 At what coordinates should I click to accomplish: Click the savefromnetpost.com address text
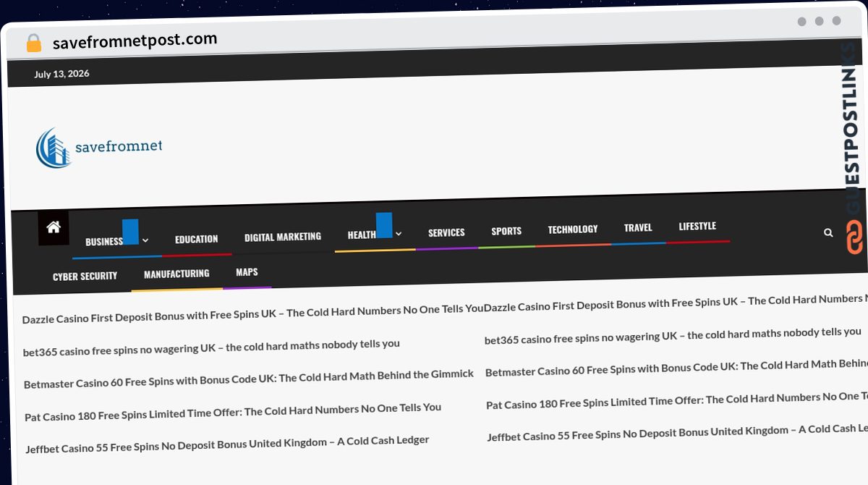click(x=135, y=41)
